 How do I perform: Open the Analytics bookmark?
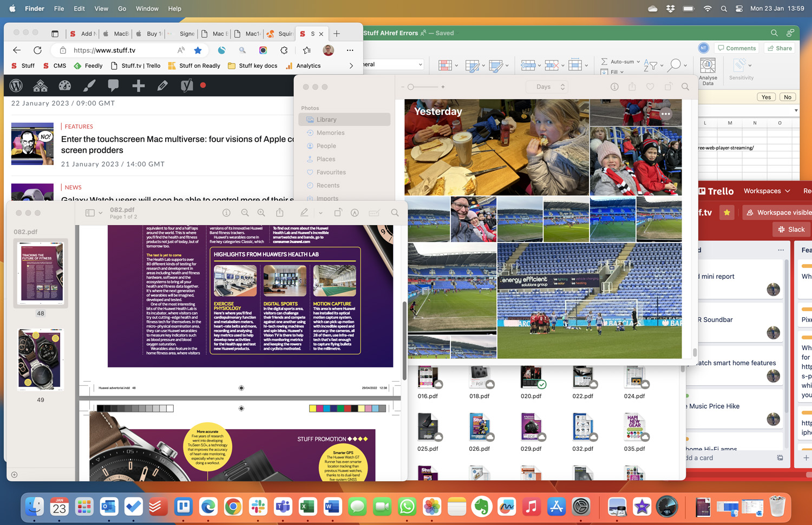[303, 65]
